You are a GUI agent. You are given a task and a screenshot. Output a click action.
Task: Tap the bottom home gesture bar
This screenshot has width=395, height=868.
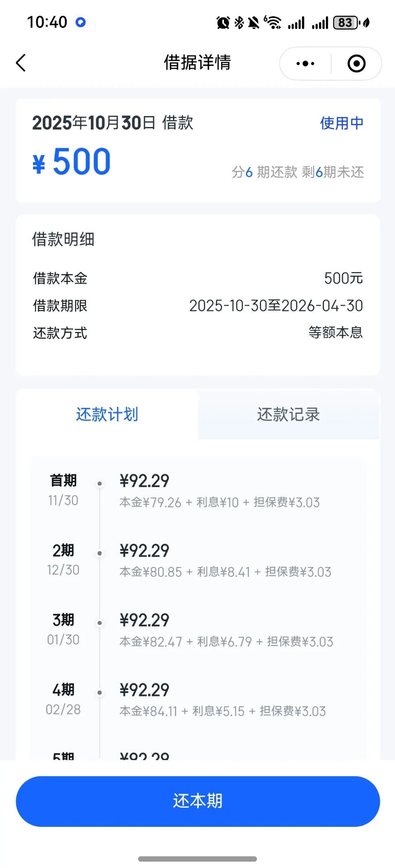pos(197,859)
